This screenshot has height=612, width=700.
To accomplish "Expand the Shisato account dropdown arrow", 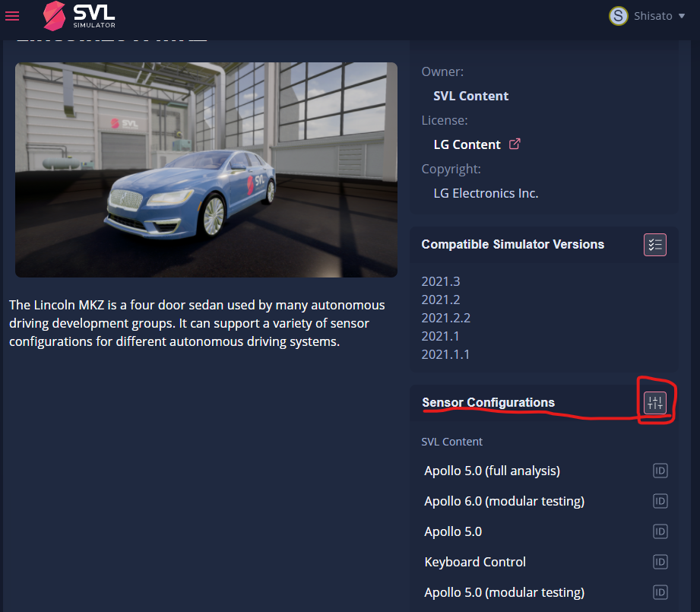I will [683, 16].
